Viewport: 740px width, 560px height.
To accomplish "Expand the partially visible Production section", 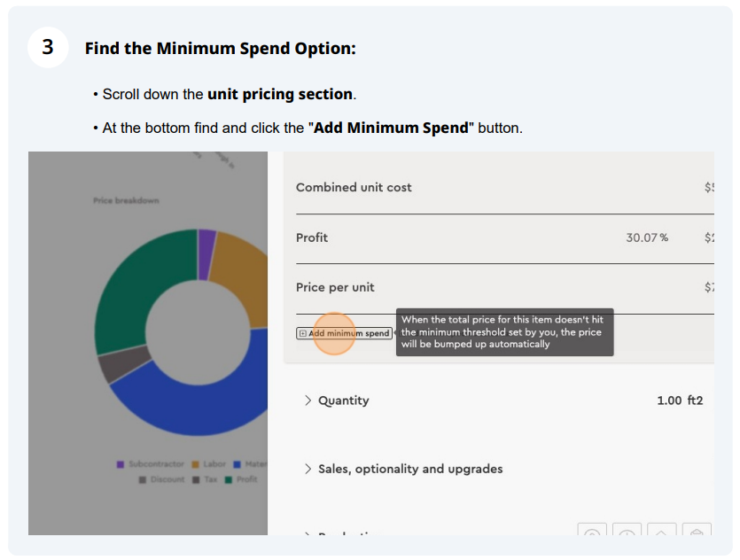I will (308, 534).
